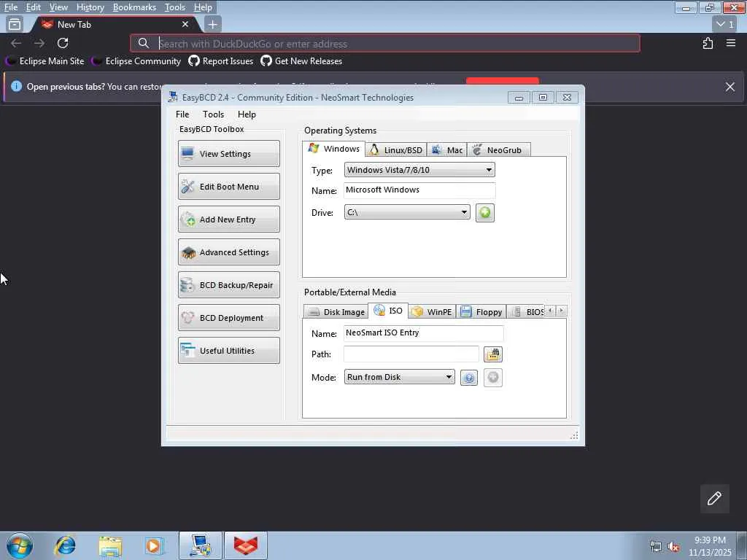Dismiss the restore previous tabs notification
Image resolution: width=747 pixels, height=560 pixels.
pos(729,87)
